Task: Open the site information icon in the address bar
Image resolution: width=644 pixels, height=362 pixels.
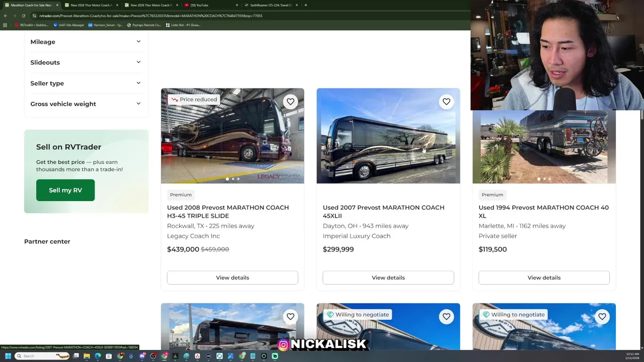Action: [x=34, y=16]
